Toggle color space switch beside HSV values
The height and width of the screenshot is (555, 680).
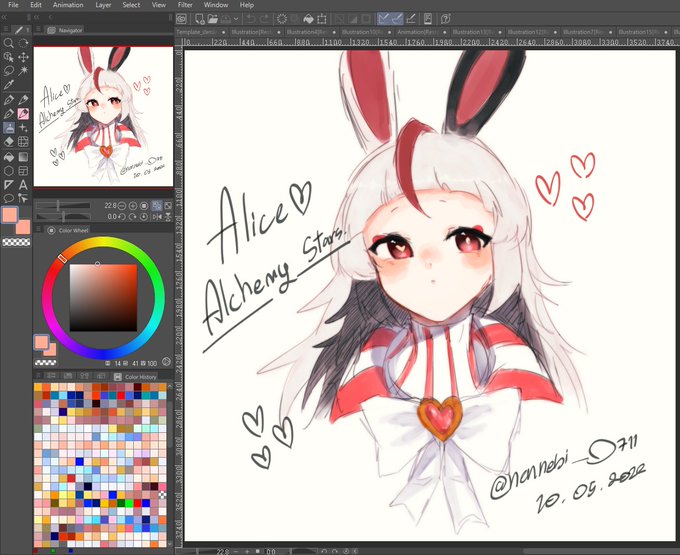[166, 362]
